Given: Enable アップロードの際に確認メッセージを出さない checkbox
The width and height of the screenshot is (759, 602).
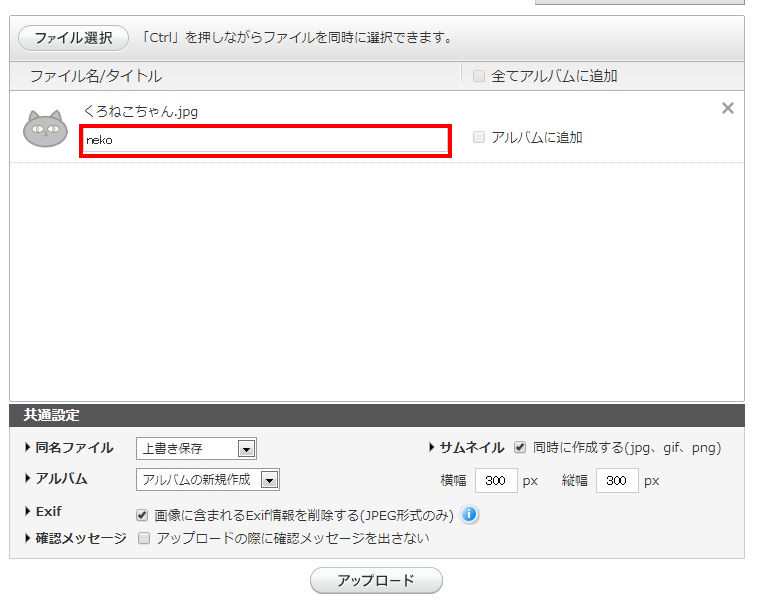Looking at the screenshot, I should [144, 538].
